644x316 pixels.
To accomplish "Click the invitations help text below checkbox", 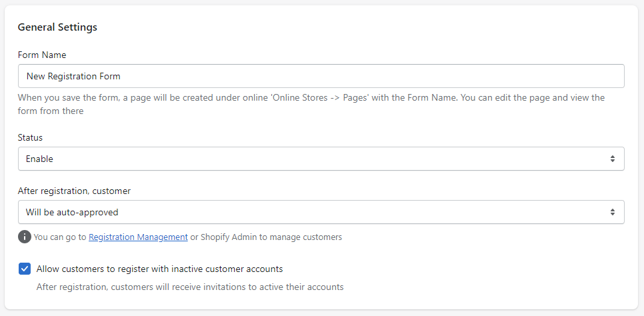I will point(190,287).
